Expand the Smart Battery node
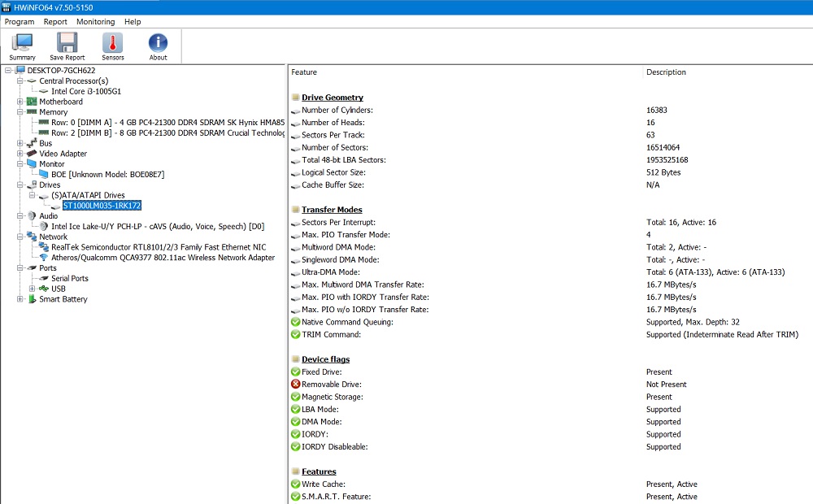 pos(19,299)
